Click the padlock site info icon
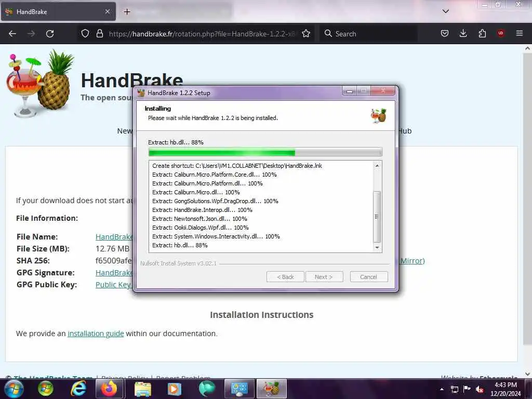532x399 pixels. pyautogui.click(x=99, y=33)
